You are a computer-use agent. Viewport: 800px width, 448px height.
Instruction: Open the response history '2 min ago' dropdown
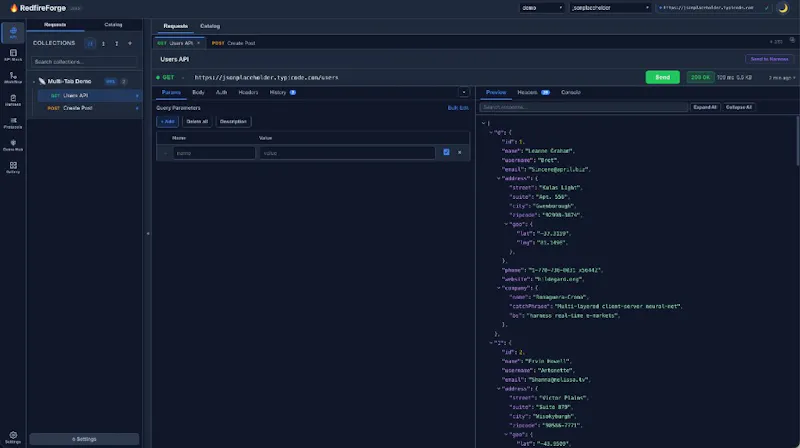tap(782, 78)
